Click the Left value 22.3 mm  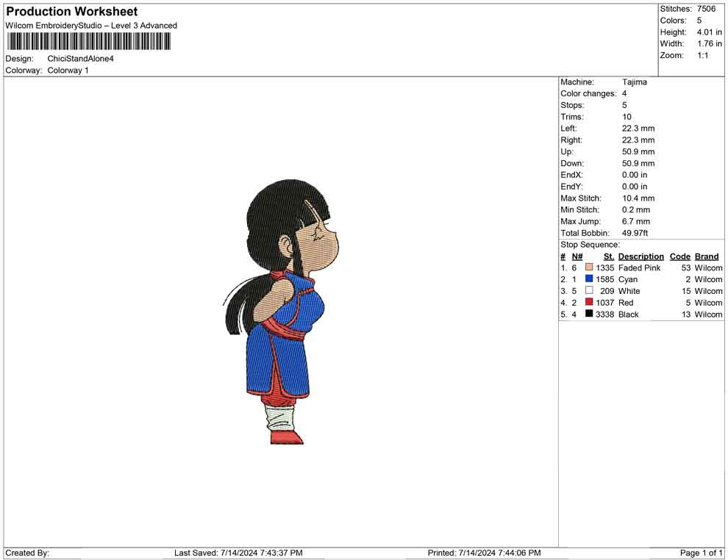(638, 129)
